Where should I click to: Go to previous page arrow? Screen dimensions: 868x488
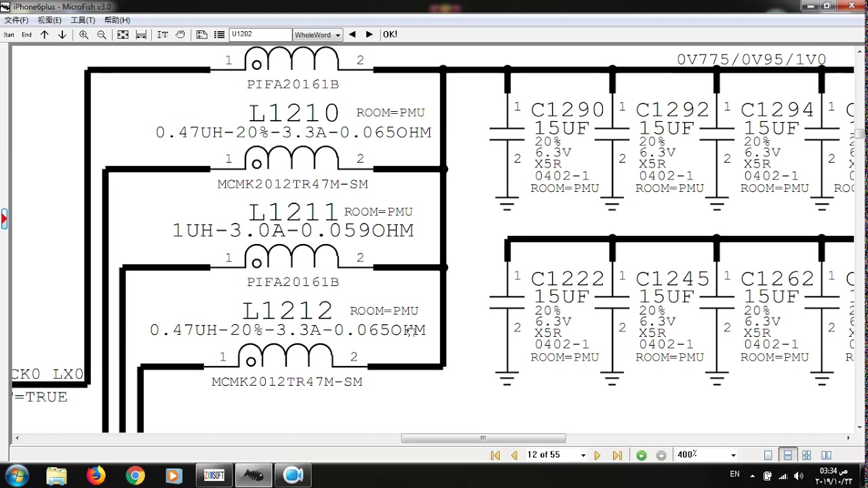[x=514, y=455]
